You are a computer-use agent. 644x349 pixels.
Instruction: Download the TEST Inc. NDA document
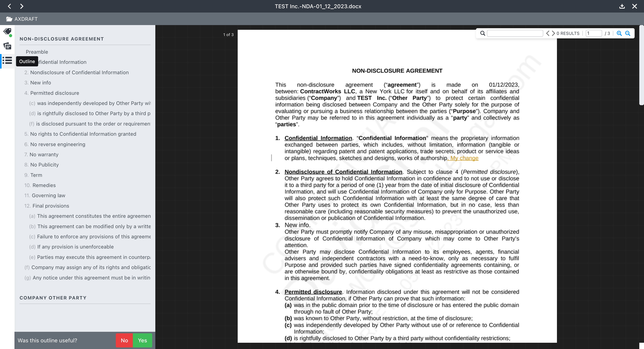(622, 6)
